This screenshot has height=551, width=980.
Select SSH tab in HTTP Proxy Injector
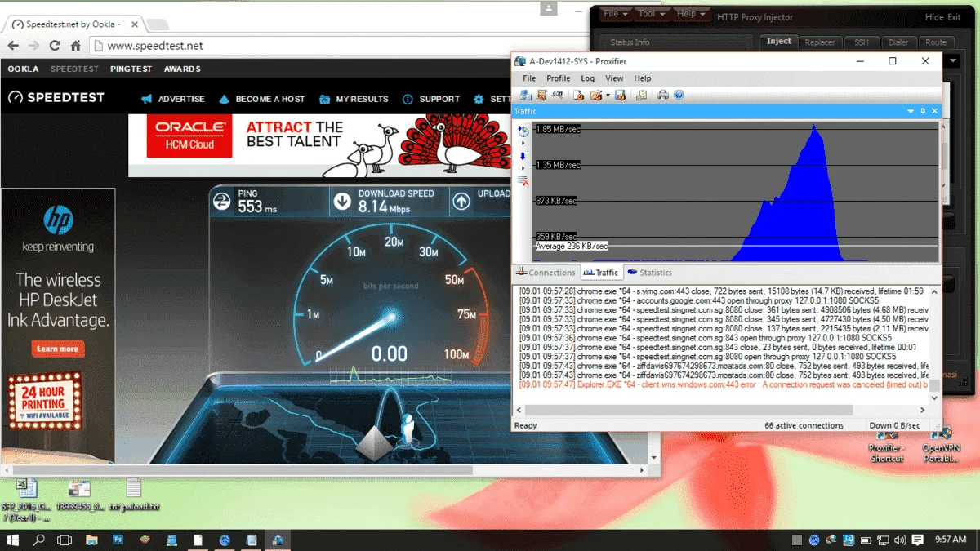tap(862, 42)
